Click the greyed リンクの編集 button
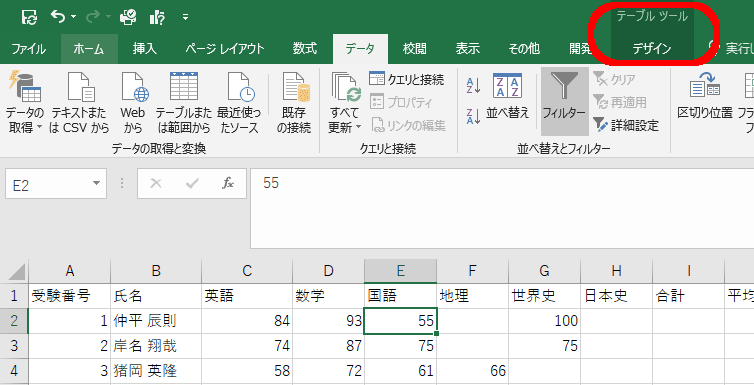Image resolution: width=754 pixels, height=385 pixels. coord(409,125)
